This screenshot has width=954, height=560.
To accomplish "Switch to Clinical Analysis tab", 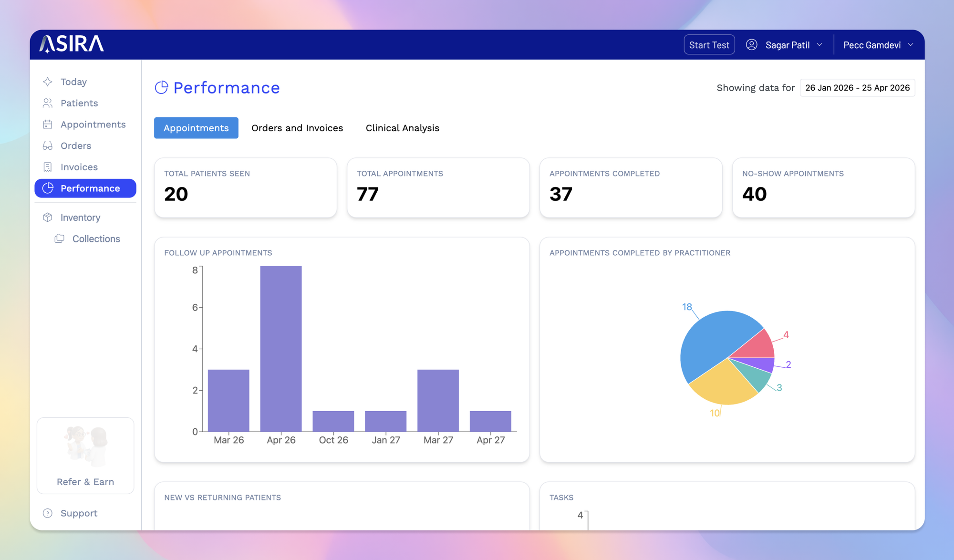I will pos(402,128).
